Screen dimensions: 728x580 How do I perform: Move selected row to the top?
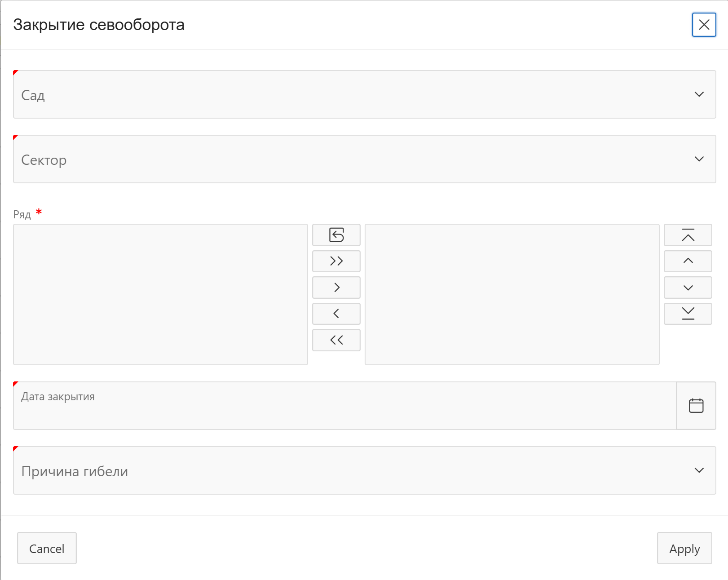coord(688,235)
